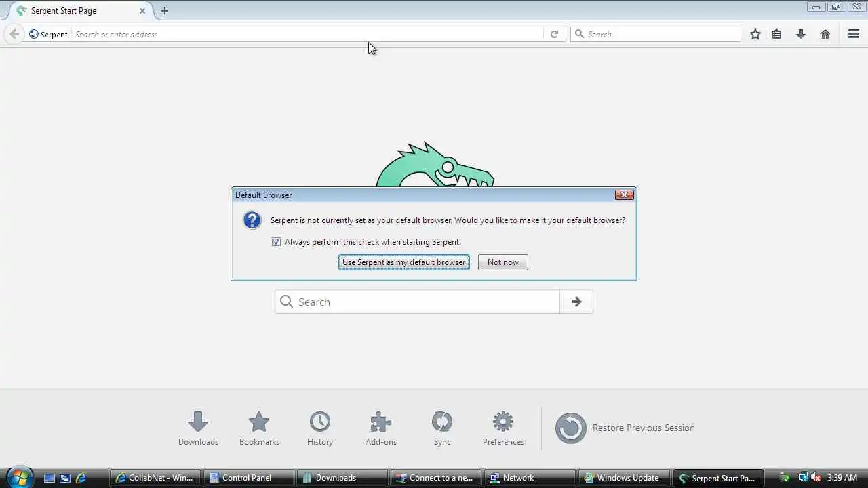The image size is (868, 488).
Task: Show your bookmarks list icon
Action: pyautogui.click(x=776, y=34)
